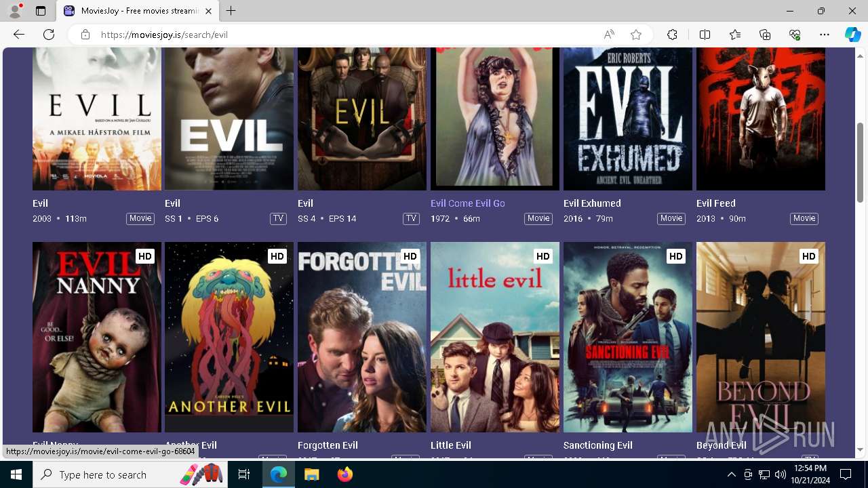Open volume control in tray
This screenshot has width=868, height=488.
click(x=780, y=474)
